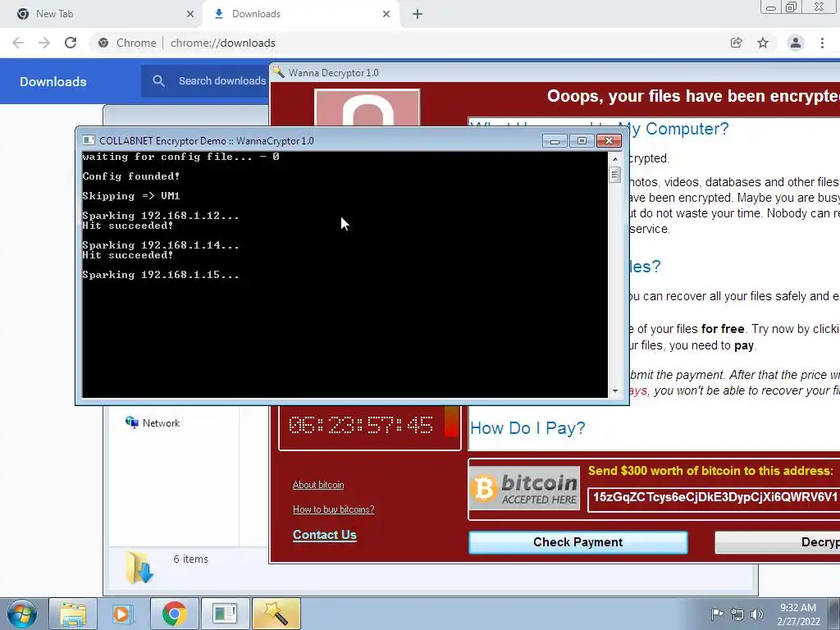Click the countdown timer display
Image resolution: width=840 pixels, height=630 pixels.
[x=361, y=426]
